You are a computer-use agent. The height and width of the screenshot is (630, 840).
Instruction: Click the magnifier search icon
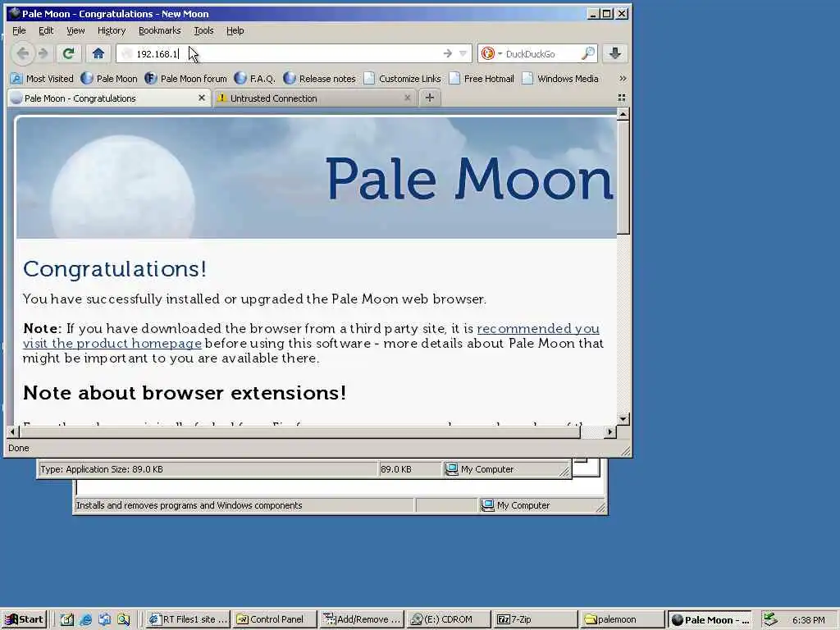point(587,53)
